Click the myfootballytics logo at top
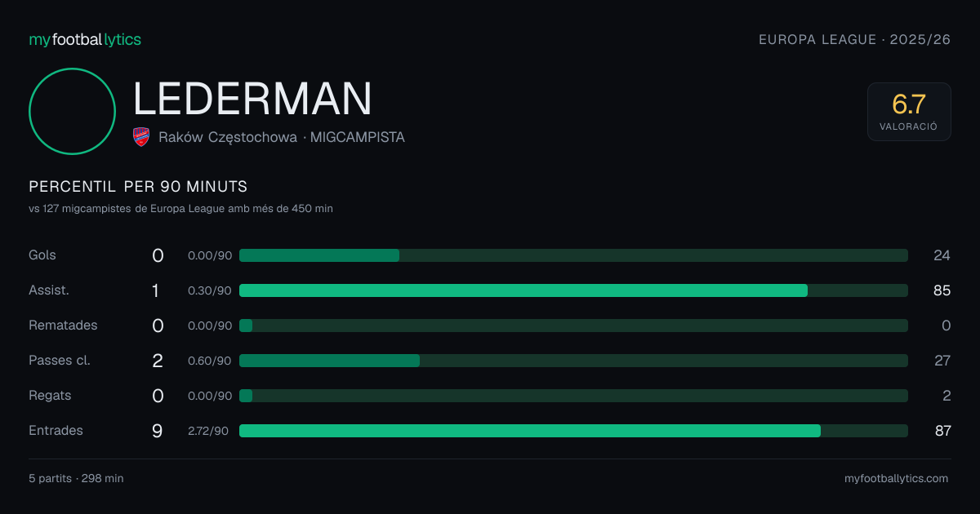This screenshot has width=980, height=514. [x=85, y=39]
